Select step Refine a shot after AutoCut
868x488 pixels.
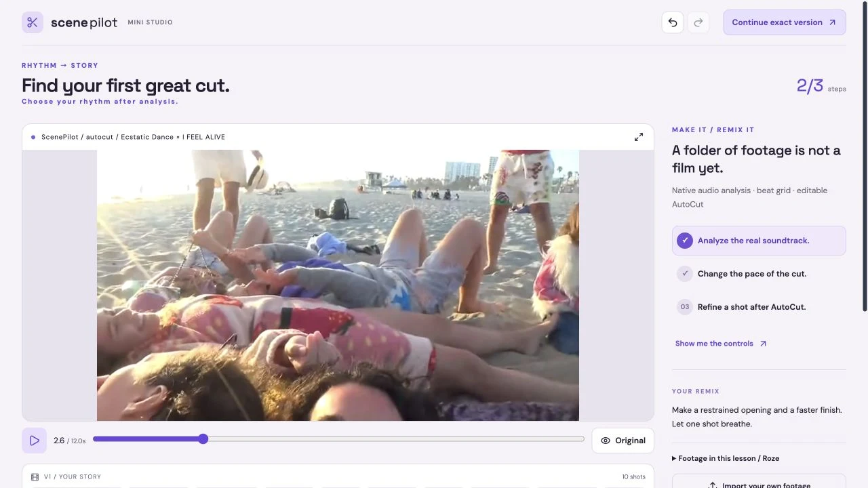point(759,307)
